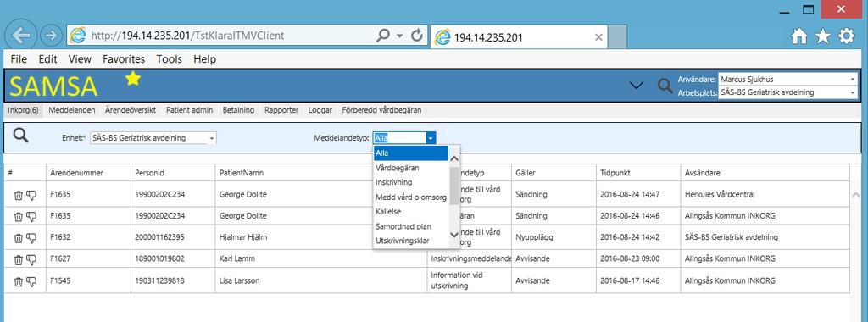Click the browser Back arrow button
The image size is (868, 322).
pos(21,36)
